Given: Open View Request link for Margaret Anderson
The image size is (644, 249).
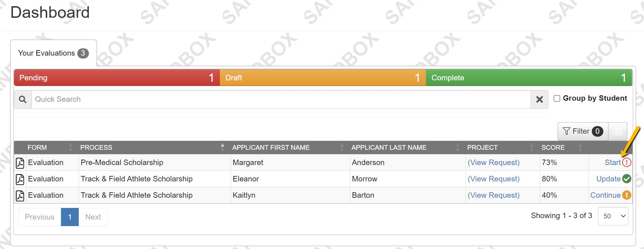Looking at the screenshot, I should click(x=493, y=162).
